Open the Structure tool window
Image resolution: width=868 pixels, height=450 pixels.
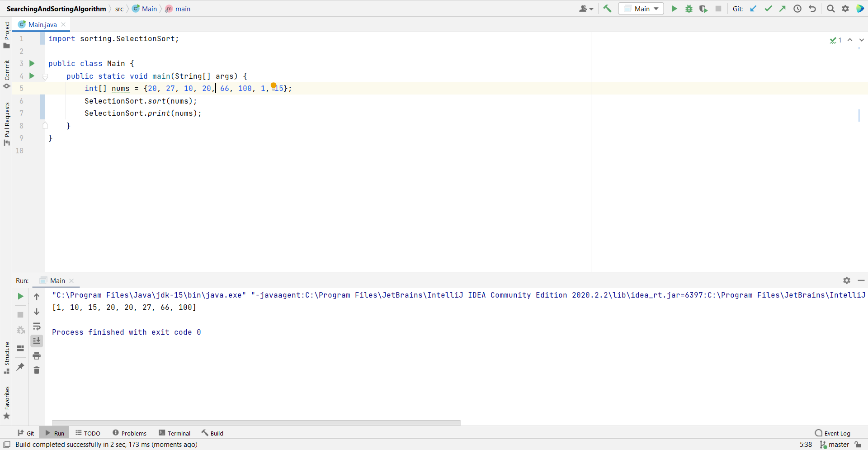[x=6, y=358]
